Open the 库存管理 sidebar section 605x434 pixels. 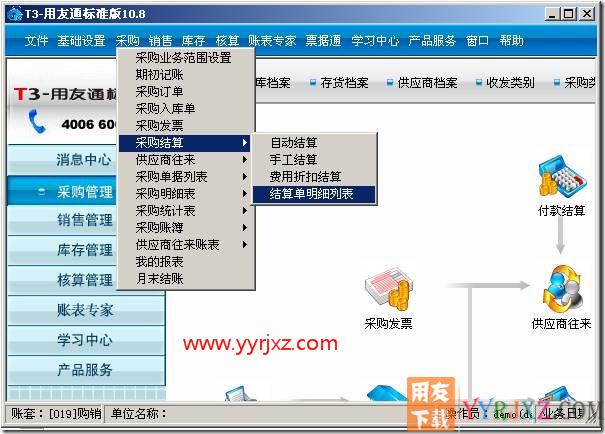tap(63, 250)
